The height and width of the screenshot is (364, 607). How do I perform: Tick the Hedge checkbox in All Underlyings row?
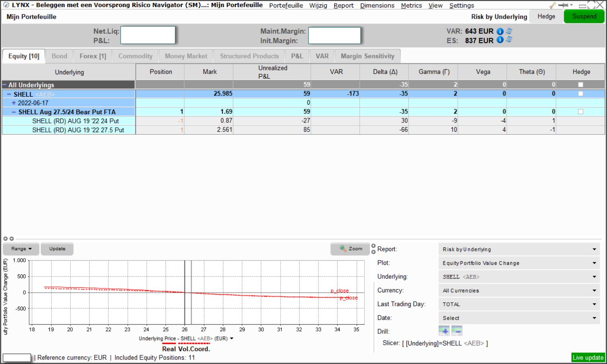(x=580, y=85)
